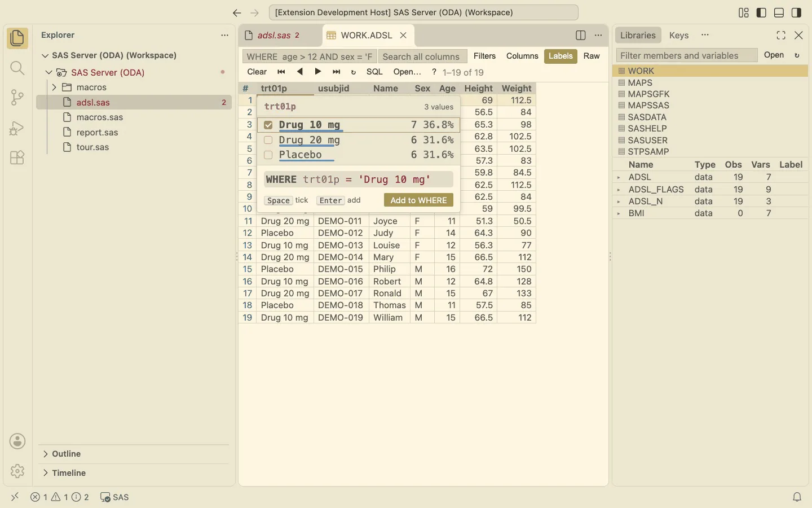Check the Drug 20 mg value
Image resolution: width=812 pixels, height=508 pixels.
(x=268, y=140)
